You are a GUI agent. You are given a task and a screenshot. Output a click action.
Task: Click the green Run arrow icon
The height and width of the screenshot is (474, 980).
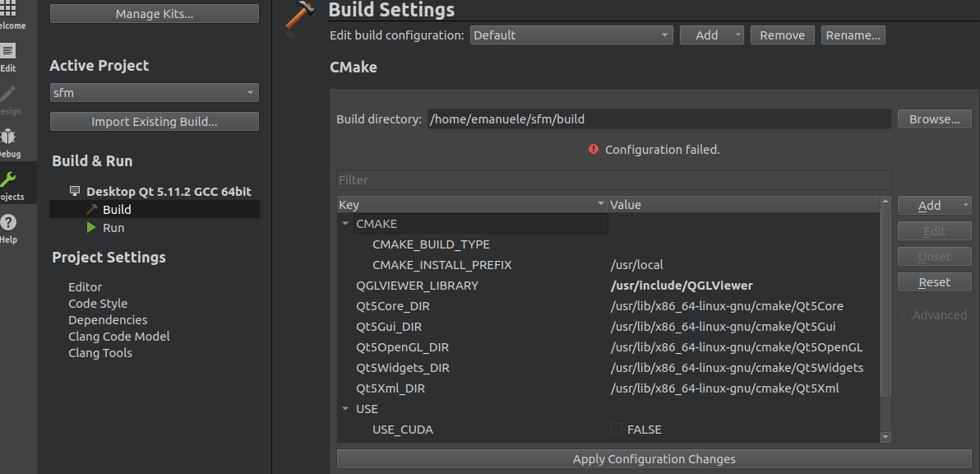click(91, 227)
